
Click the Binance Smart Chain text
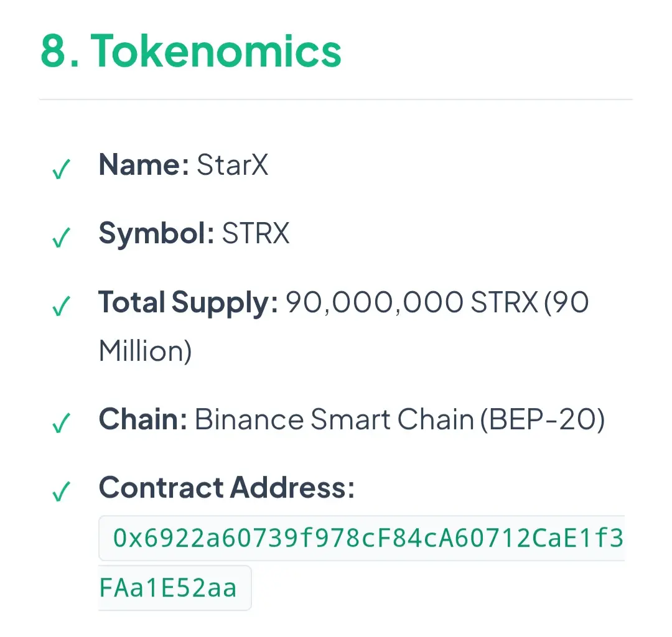point(334,420)
